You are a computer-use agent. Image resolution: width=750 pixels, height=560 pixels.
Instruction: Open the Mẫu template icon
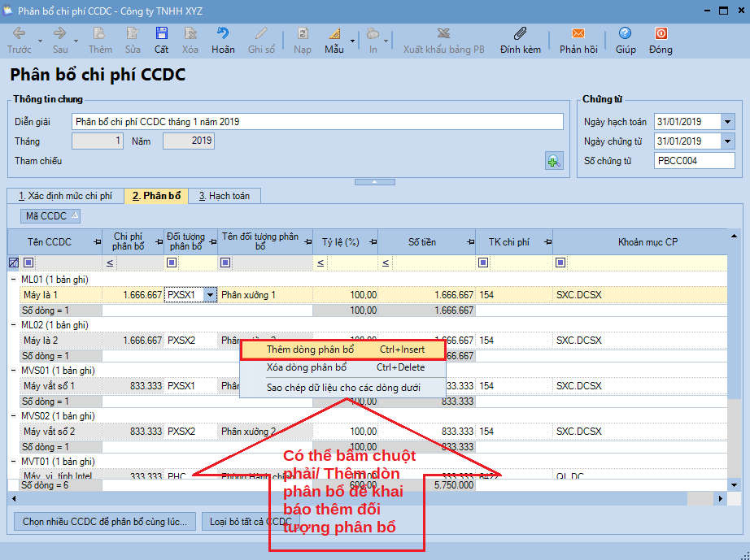[x=334, y=34]
